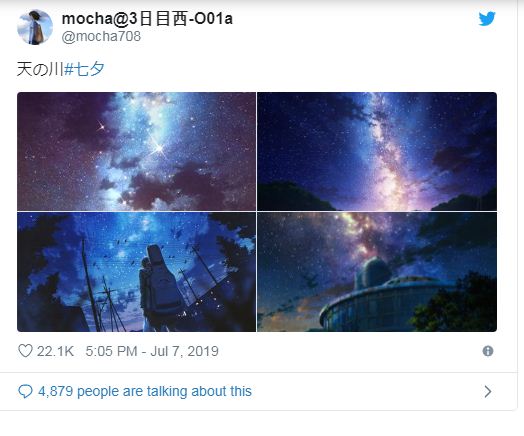The image size is (524, 436).
Task: View bottom-right observatory dome image
Action: coord(377,272)
